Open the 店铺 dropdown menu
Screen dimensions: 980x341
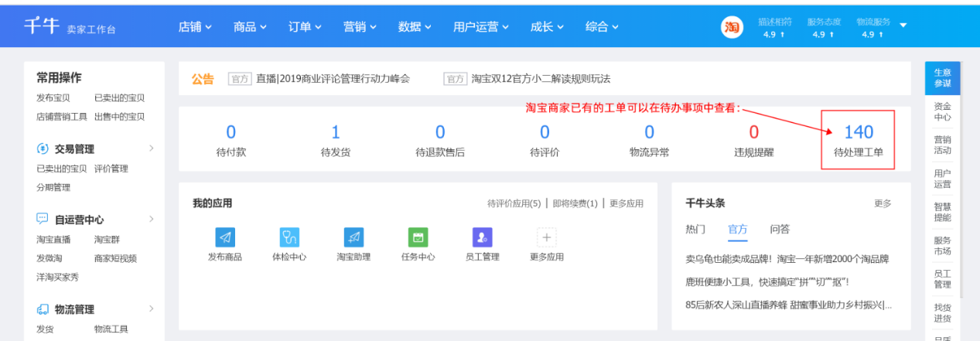pos(195,26)
